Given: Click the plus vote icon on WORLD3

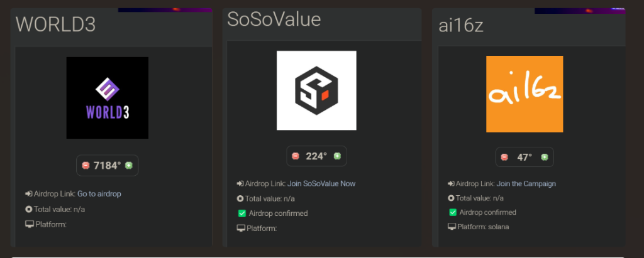Looking at the screenshot, I should pos(128,165).
